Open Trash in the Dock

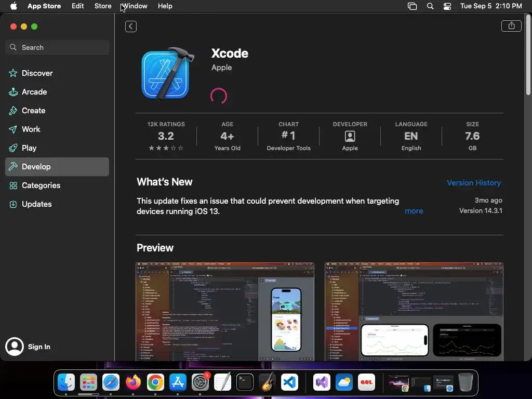click(x=465, y=382)
